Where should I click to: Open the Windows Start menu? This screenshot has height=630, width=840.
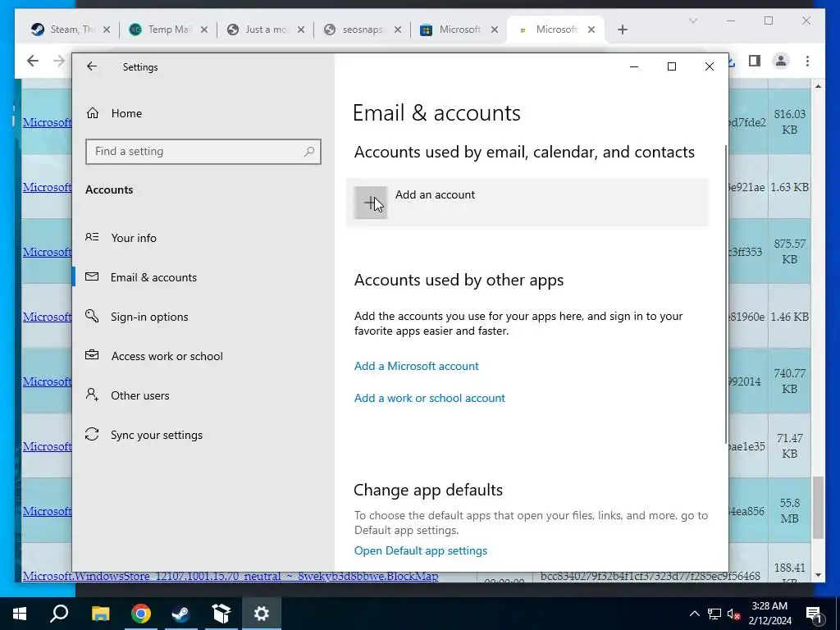coord(20,614)
